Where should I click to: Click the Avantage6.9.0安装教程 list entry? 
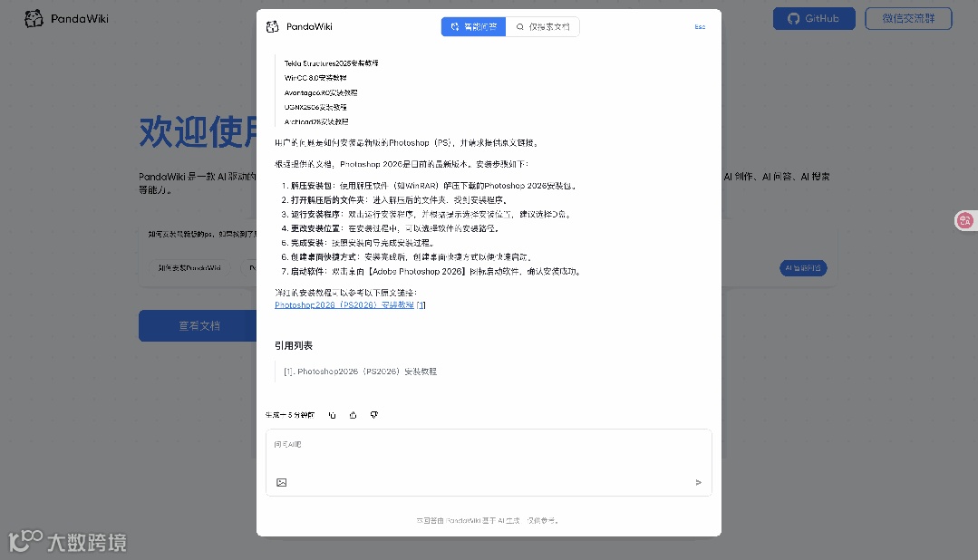(321, 93)
